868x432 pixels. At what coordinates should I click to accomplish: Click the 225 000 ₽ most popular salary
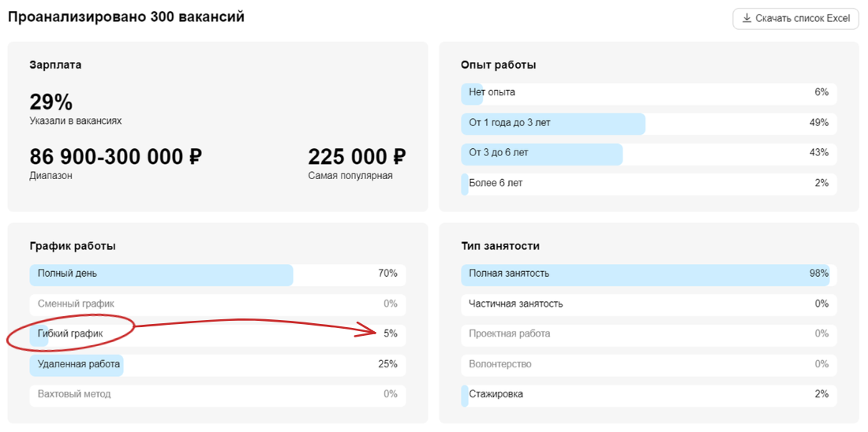tap(357, 158)
